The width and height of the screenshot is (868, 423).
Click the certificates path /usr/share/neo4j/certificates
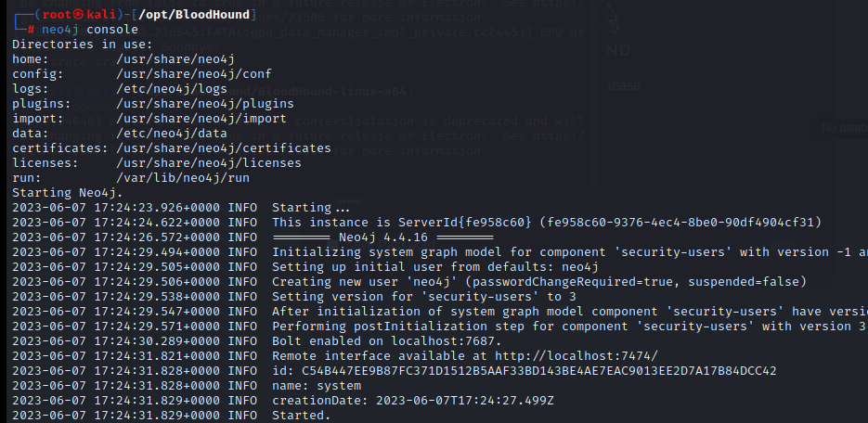(x=224, y=148)
